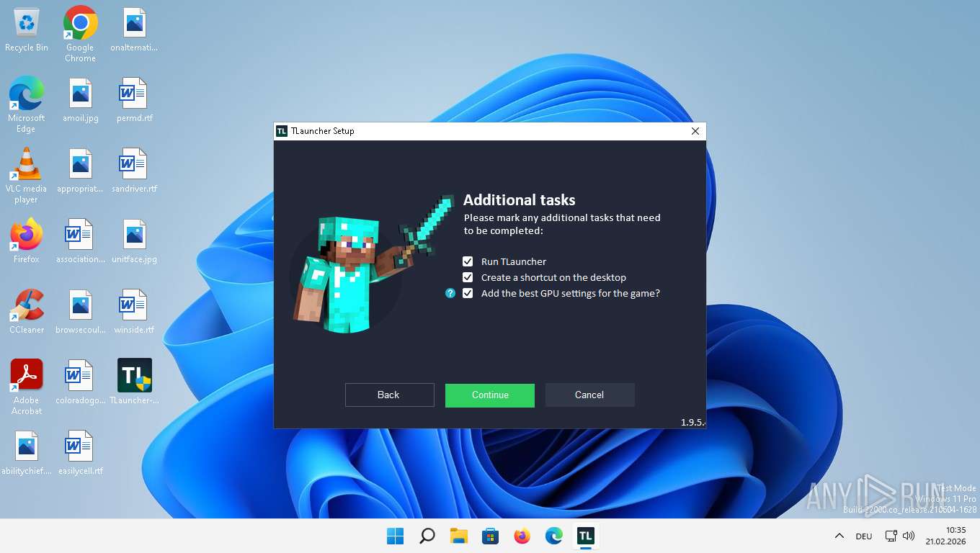
Task: Select the abilitychief... image file on desktop
Action: [x=27, y=454]
